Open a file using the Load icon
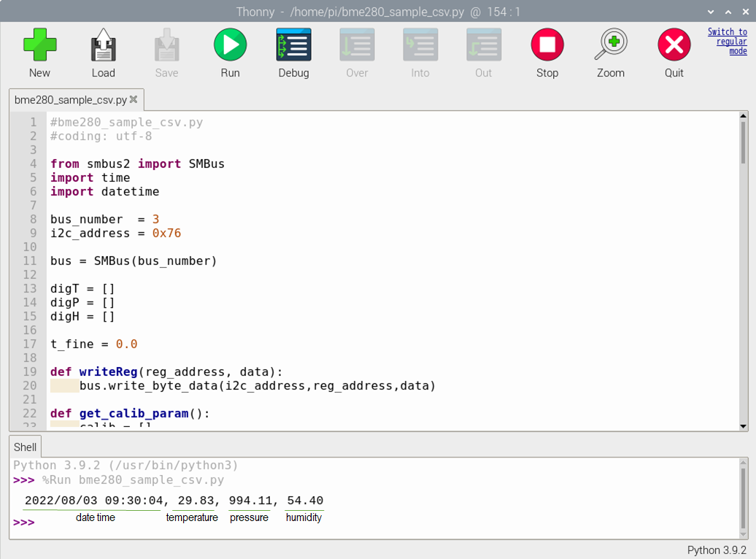The height and width of the screenshot is (559, 756). click(103, 45)
